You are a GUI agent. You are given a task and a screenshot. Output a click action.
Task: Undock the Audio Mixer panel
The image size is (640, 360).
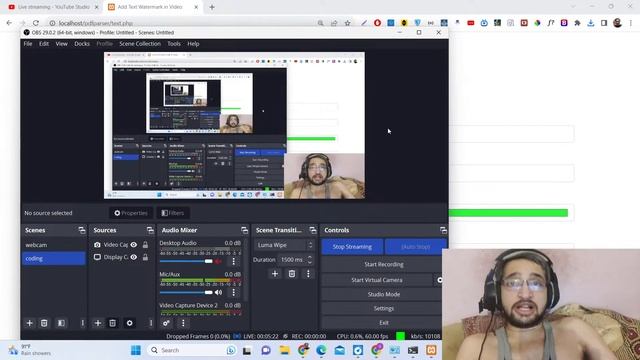(x=244, y=230)
